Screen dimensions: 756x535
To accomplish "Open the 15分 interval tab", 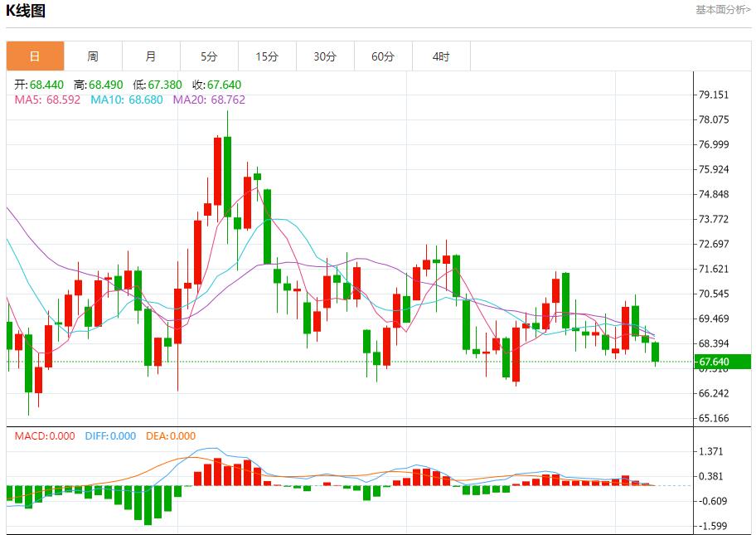I will point(267,56).
